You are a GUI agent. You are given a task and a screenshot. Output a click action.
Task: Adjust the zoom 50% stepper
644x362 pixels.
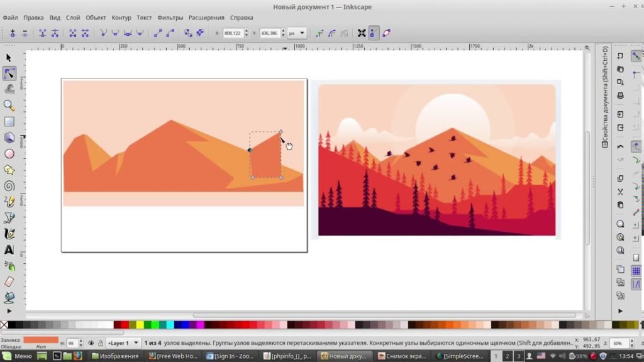point(631,343)
